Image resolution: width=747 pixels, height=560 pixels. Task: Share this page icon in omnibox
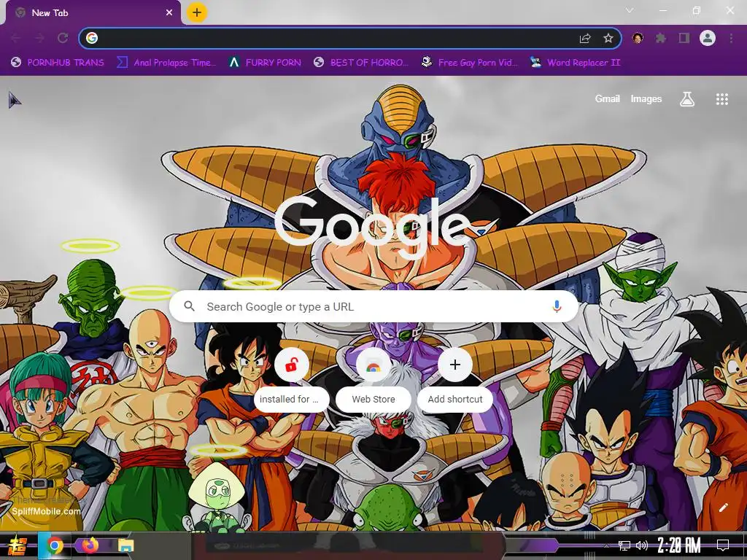tap(585, 39)
